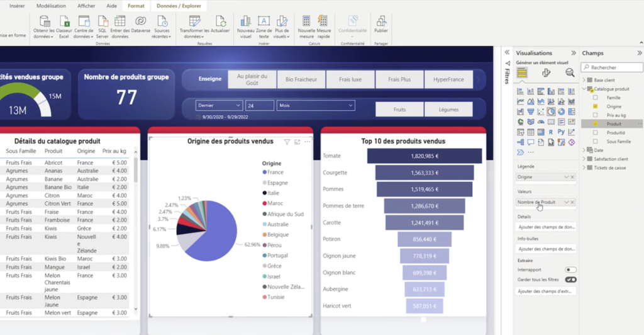Screen dimensions: 644x335
Task: Check the Sous Famille field checkbox
Action: click(x=595, y=142)
